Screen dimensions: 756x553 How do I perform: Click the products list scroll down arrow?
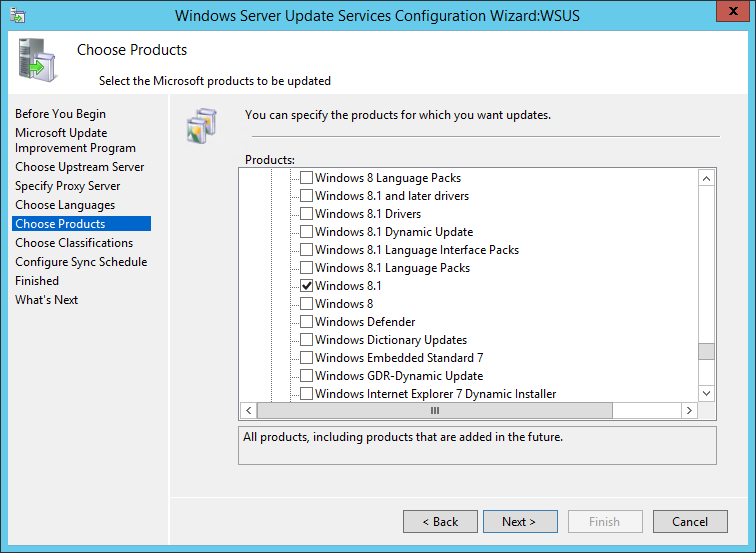pyautogui.click(x=706, y=393)
